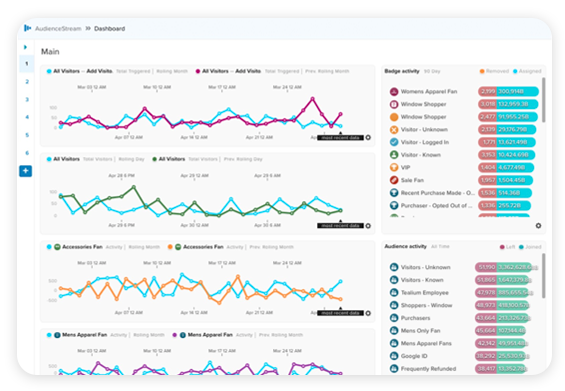Toggle the Left legend in Audience activity
This screenshot has width=565, height=391.
point(507,247)
